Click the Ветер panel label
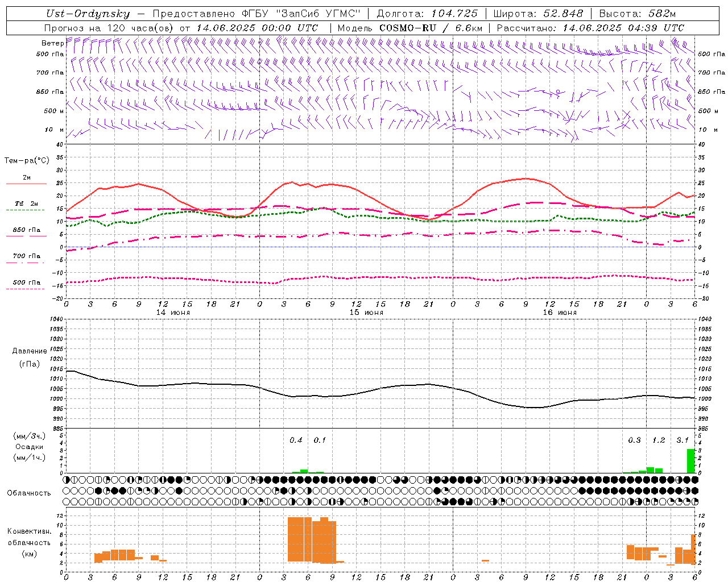The width and height of the screenshot is (728, 582). click(x=53, y=43)
